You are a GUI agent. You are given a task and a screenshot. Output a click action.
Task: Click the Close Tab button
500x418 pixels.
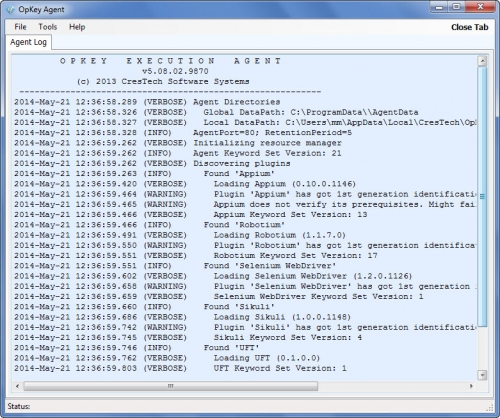pyautogui.click(x=469, y=27)
